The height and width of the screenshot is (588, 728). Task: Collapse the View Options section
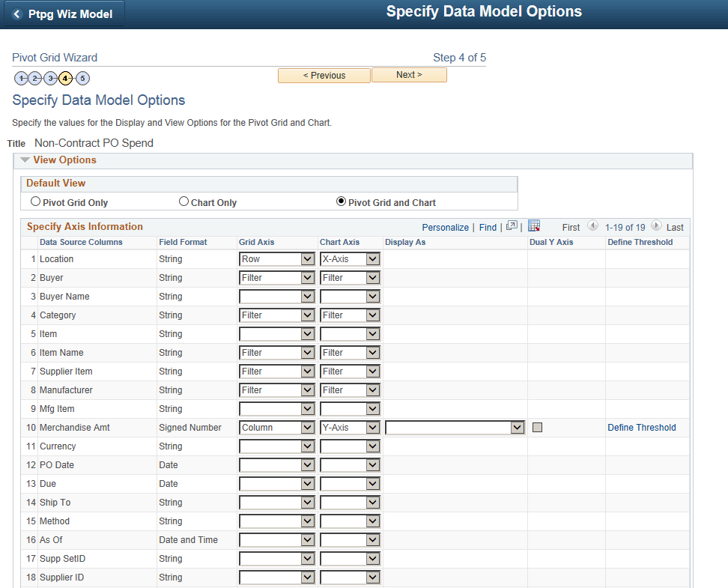tap(25, 160)
